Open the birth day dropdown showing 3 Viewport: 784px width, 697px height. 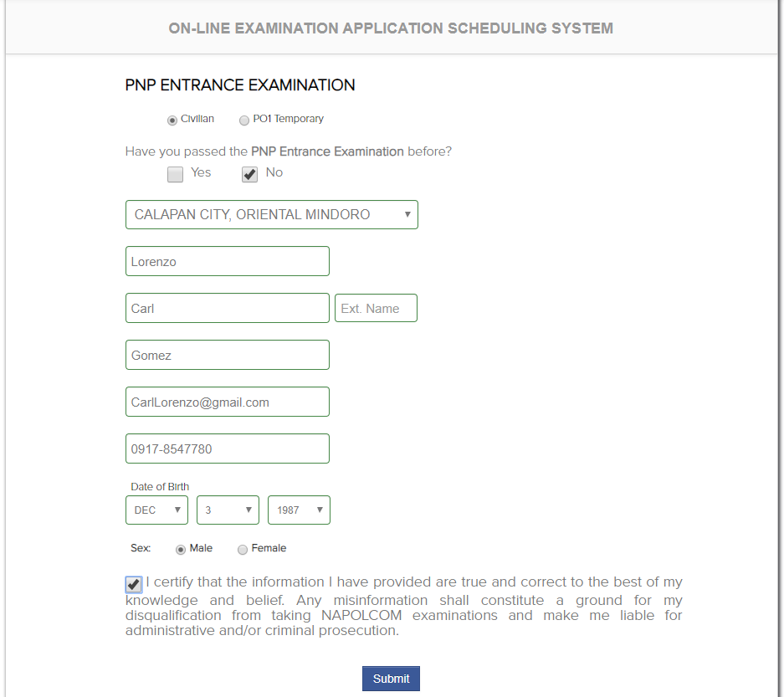tap(228, 510)
